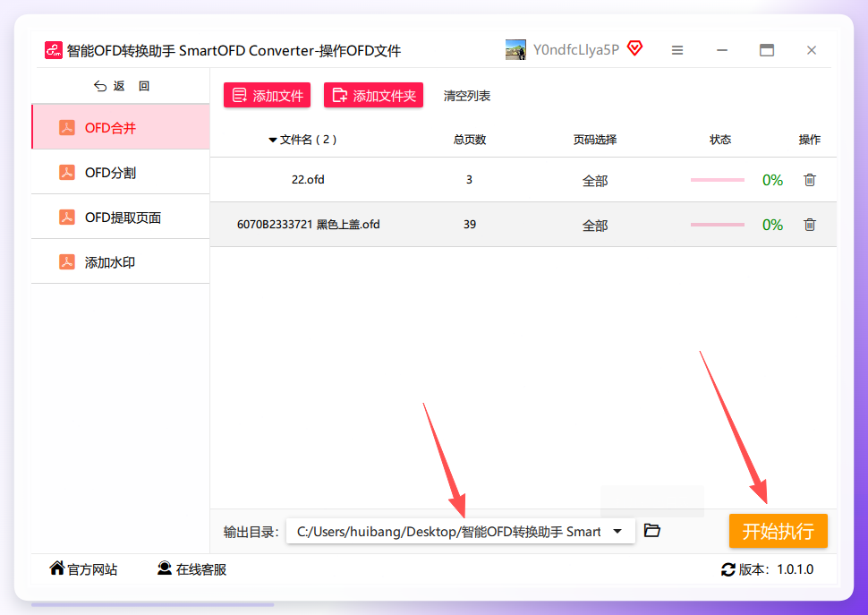
Task: Select the OFD合并 sidebar tab
Action: [121, 127]
